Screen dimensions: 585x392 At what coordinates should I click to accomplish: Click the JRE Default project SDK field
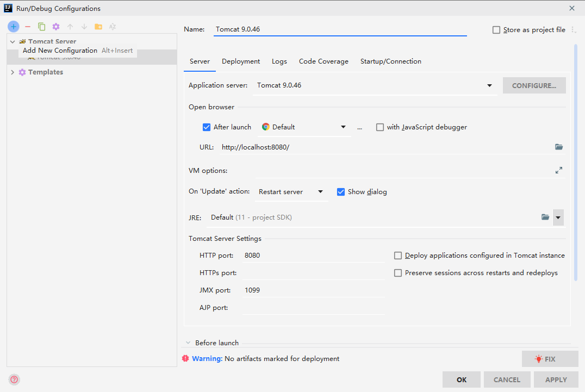373,217
